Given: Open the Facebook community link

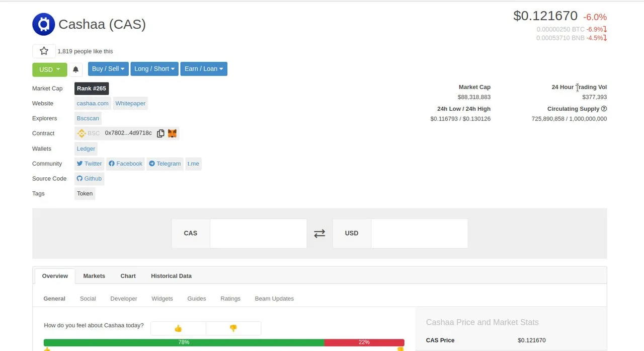Looking at the screenshot, I should click(x=125, y=164).
